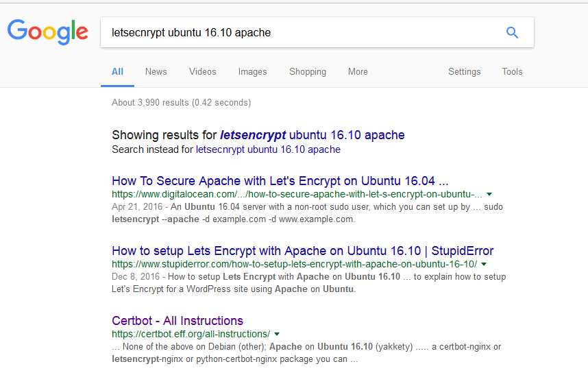Open the StupidError Lets Encrypt result

pos(303,251)
